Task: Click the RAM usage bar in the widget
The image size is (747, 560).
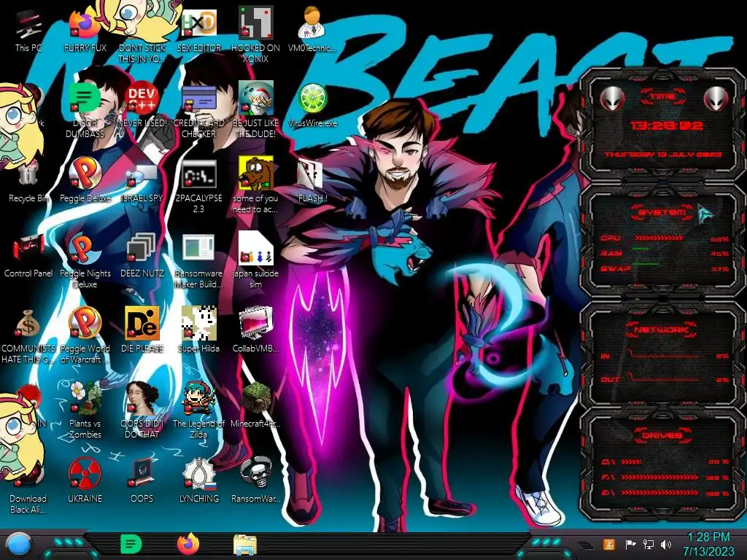Action: click(641, 249)
